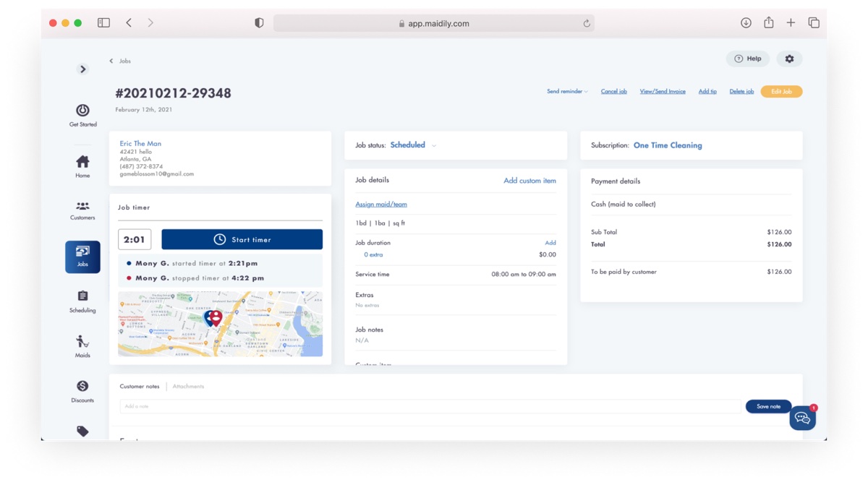The height and width of the screenshot is (485, 868).
Task: Click the job location map thumbnail
Action: point(220,324)
